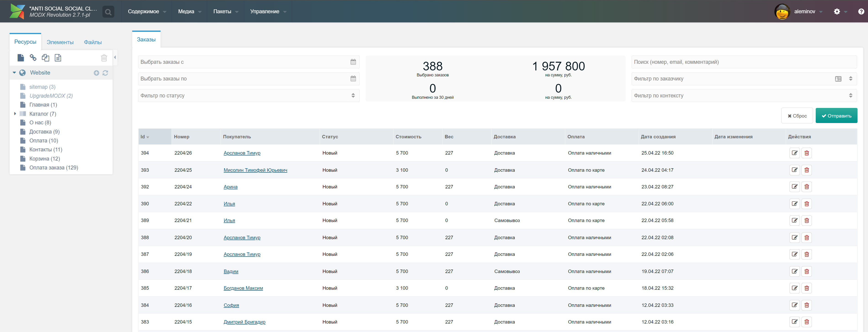Edit order 385 icon
This screenshot has width=868, height=332.
[794, 288]
